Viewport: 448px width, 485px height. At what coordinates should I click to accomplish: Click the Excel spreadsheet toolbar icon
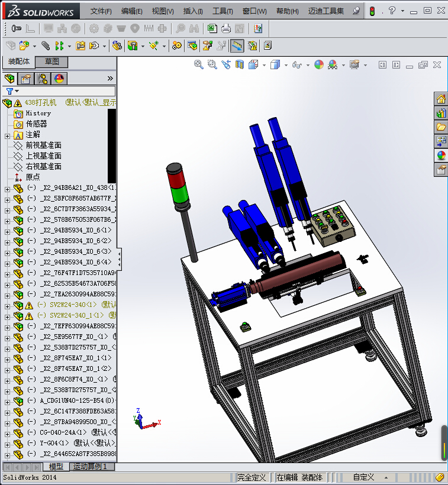tap(212, 28)
